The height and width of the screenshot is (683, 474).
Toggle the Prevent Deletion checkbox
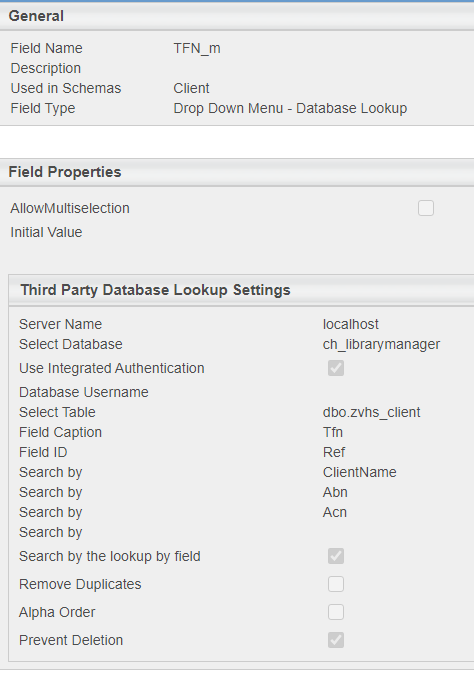point(336,640)
